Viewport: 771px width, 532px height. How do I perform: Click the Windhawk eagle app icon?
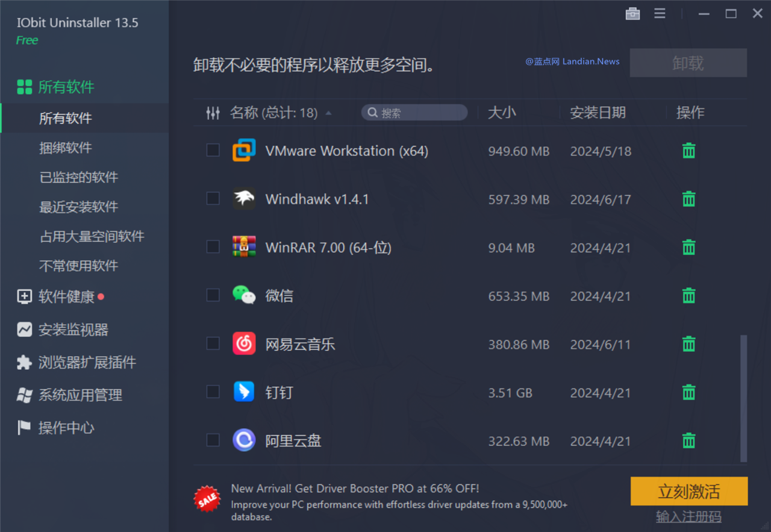(244, 199)
